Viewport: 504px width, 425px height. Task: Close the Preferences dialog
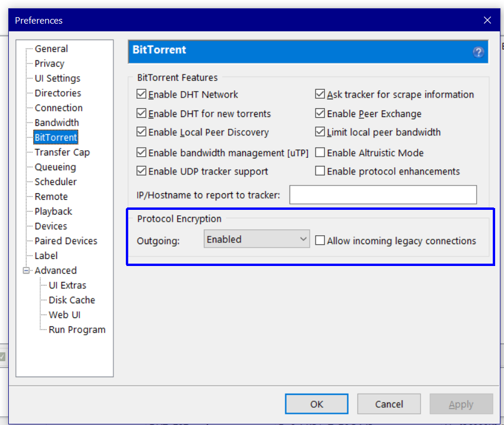tap(487, 20)
